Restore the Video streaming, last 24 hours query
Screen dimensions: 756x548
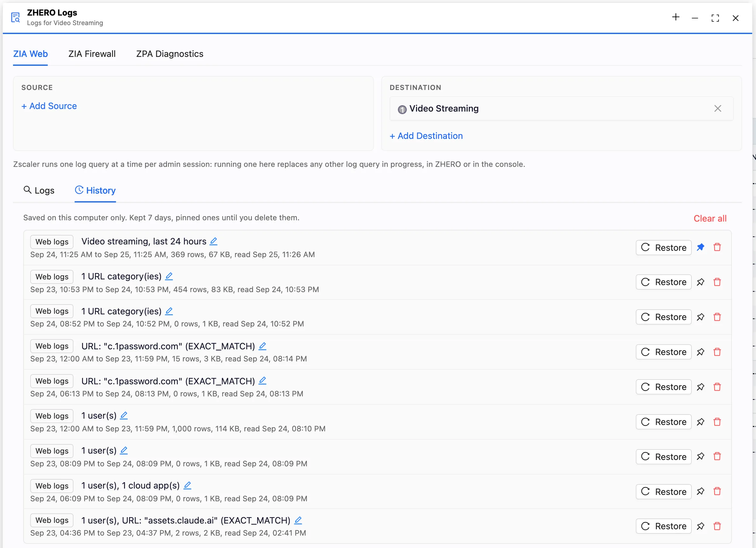[x=664, y=248]
